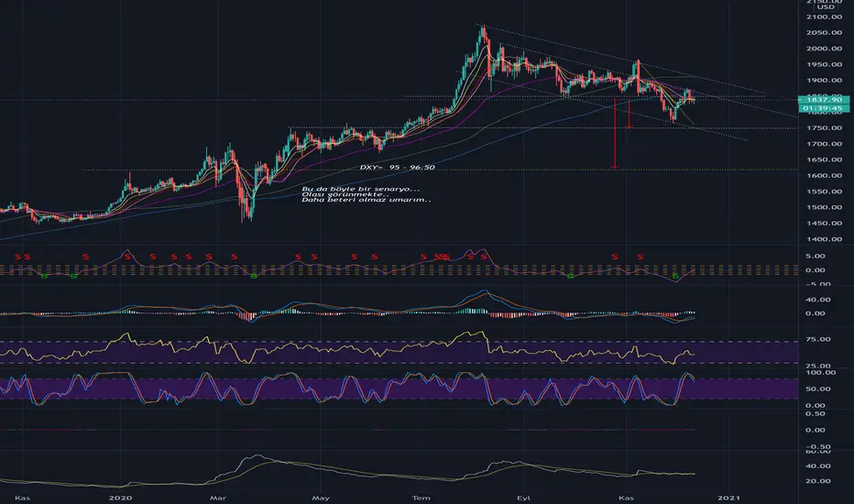The height and width of the screenshot is (504, 854).
Task: Click the candle countdown timer 01:39:45
Action: pos(824,108)
